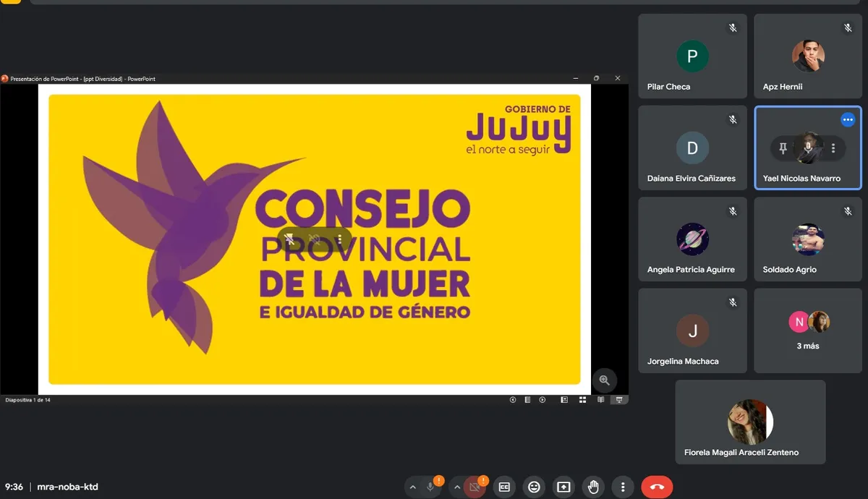The image size is (868, 499).
Task: Click the 9:36 meeting time display
Action: 14,487
